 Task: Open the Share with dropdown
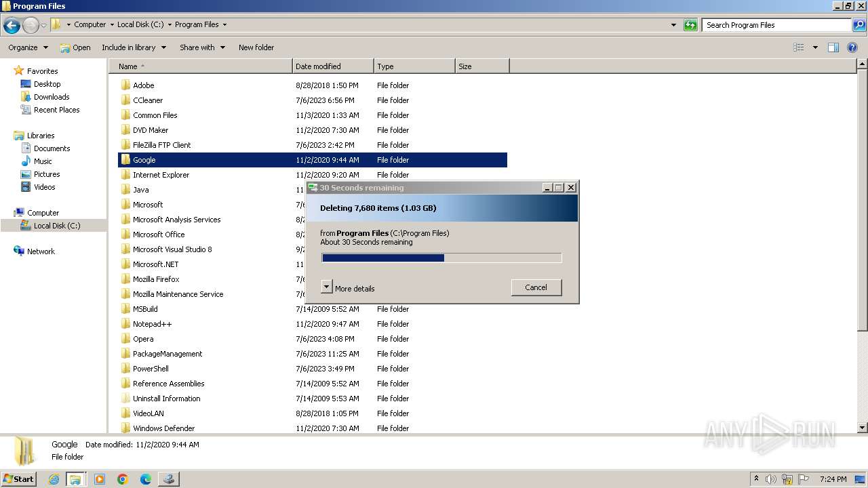pos(201,47)
